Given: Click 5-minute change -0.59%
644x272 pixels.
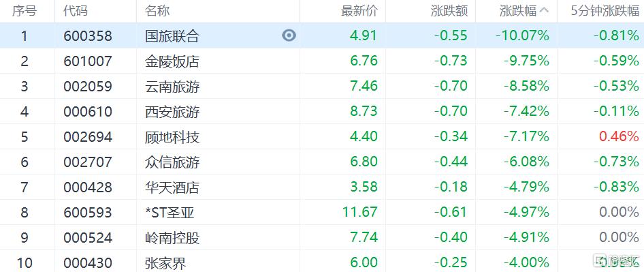Looking at the screenshot, I should (x=616, y=61).
